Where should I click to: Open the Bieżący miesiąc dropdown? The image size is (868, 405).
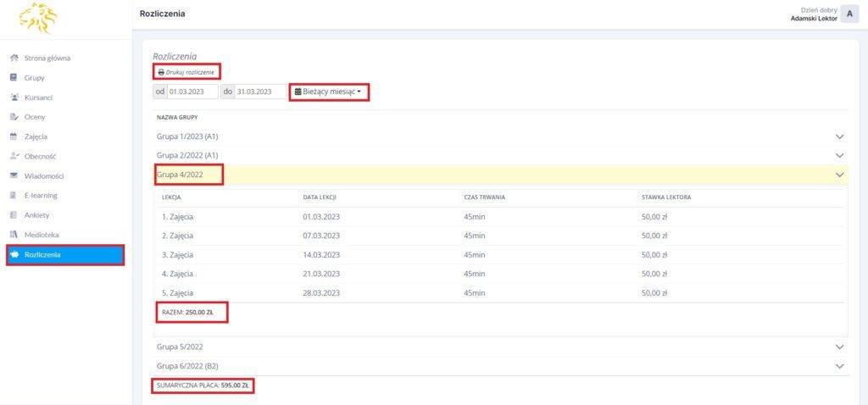tap(330, 92)
